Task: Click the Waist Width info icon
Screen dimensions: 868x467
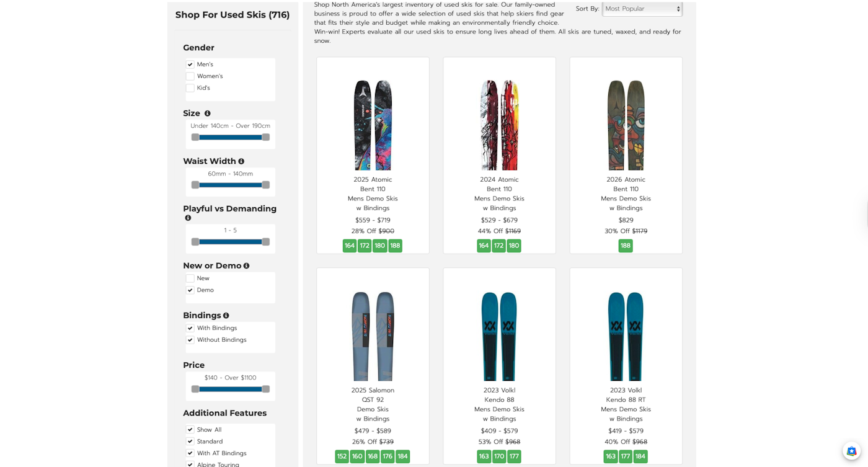Action: [241, 161]
